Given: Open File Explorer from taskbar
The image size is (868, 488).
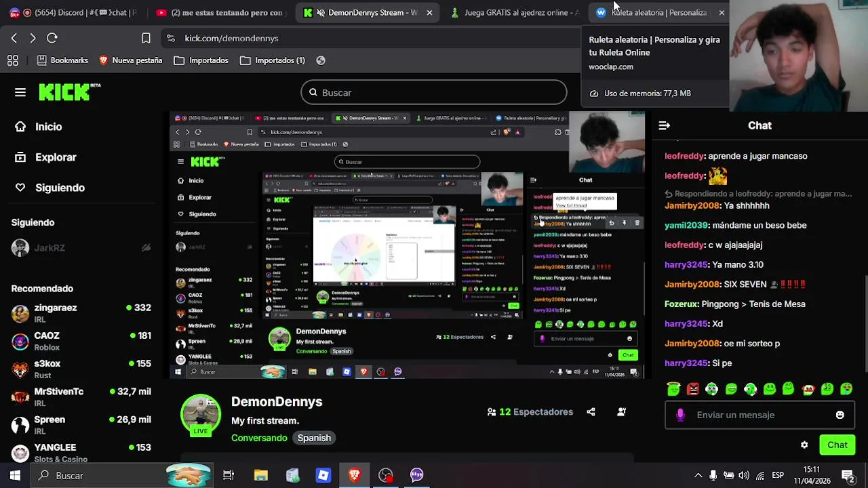Looking at the screenshot, I should [261, 475].
